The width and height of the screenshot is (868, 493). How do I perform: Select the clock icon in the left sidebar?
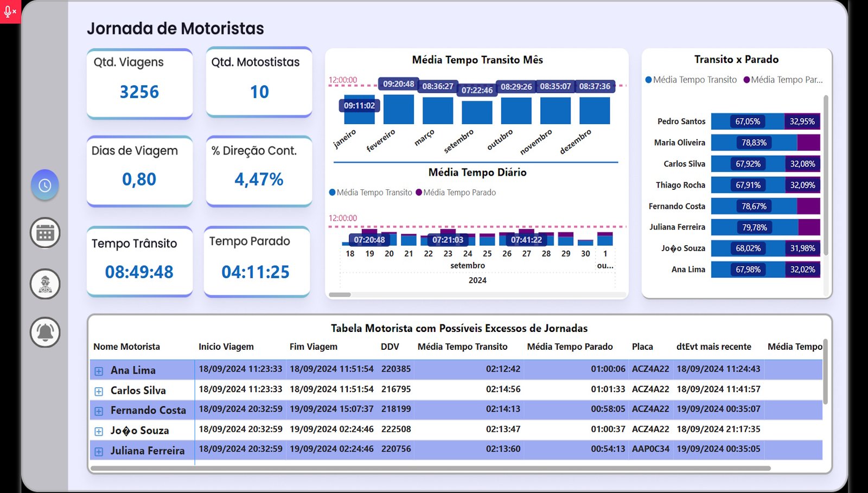[x=44, y=184]
